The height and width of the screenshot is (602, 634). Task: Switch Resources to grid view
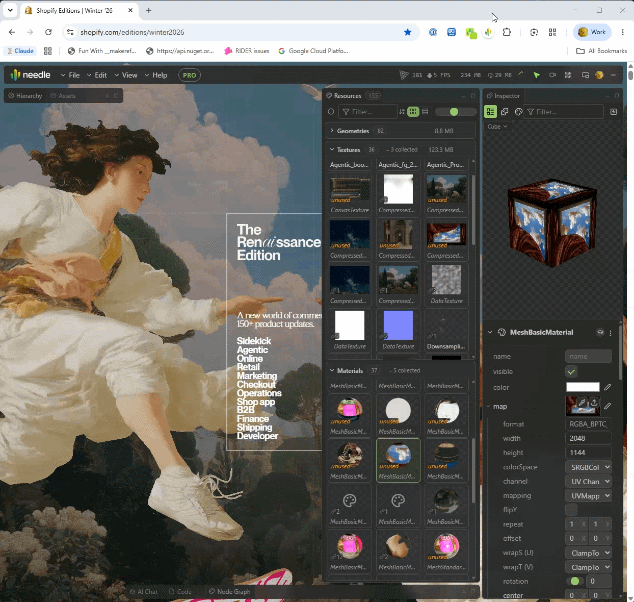click(413, 112)
